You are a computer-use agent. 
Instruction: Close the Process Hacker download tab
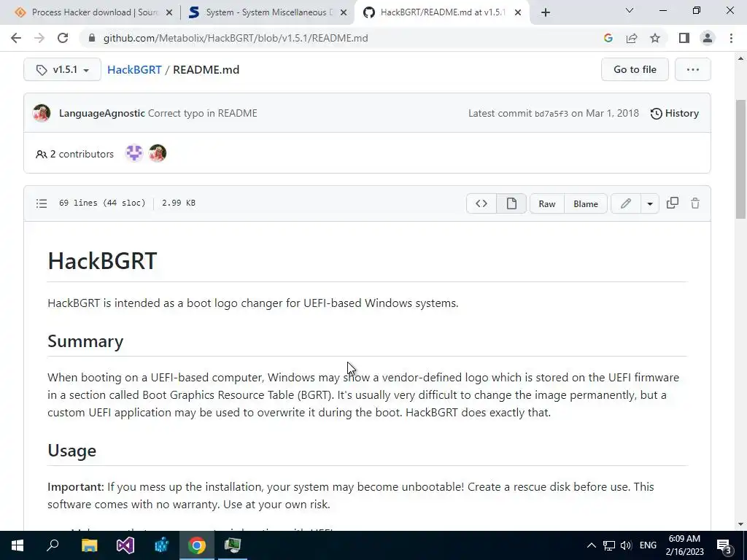169,12
